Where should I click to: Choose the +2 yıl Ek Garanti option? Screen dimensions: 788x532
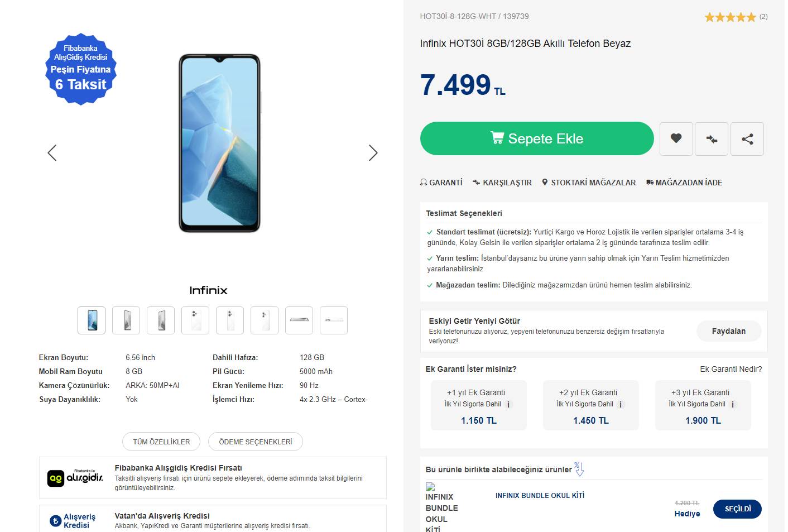pos(590,406)
